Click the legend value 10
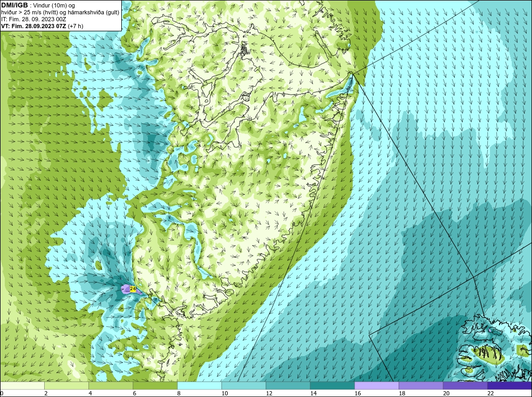 tap(225, 393)
